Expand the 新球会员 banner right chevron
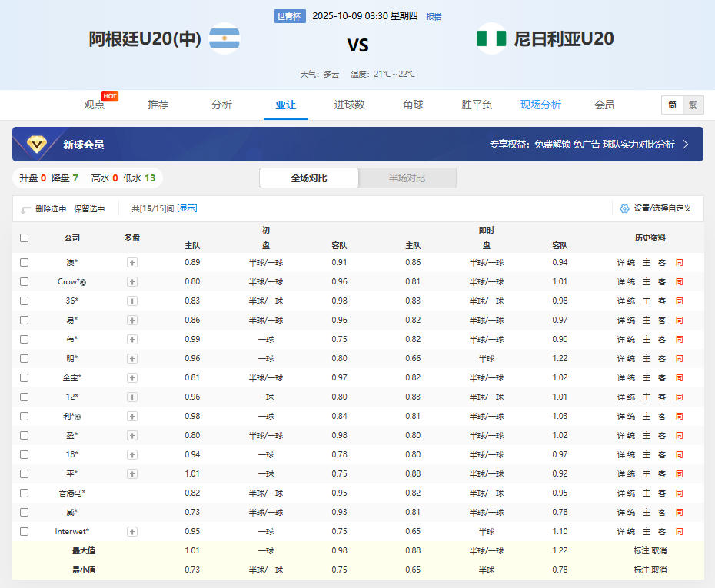 [686, 144]
